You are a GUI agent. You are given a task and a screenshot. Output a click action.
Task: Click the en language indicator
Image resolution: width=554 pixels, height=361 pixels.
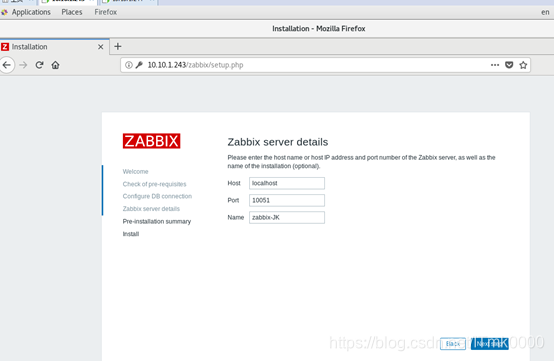(545, 12)
